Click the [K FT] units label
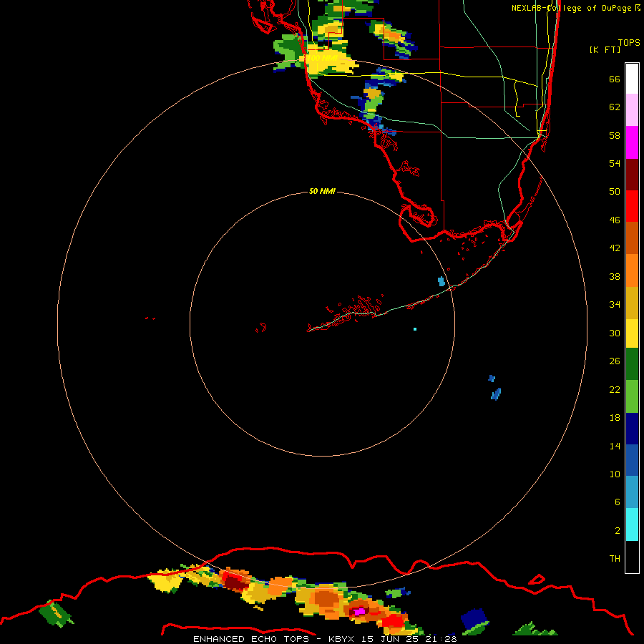644x644 pixels. pos(605,49)
